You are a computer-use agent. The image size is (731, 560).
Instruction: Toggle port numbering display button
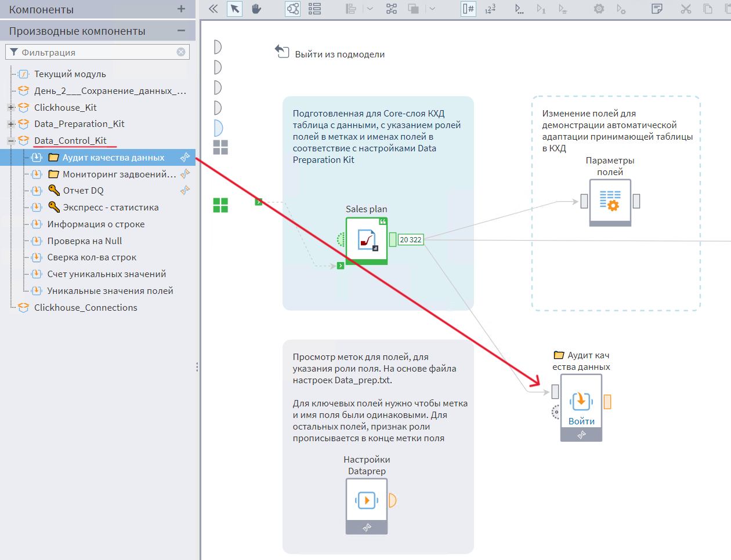click(x=468, y=9)
